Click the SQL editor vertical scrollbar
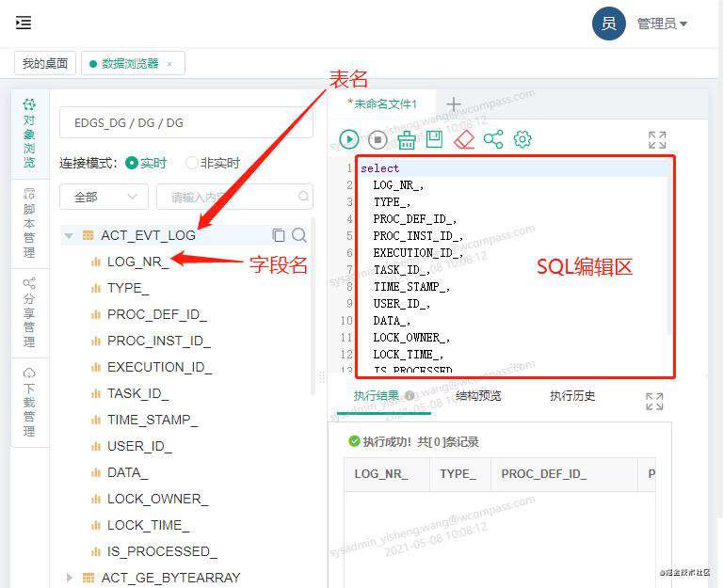The image size is (723, 588). pos(669,248)
